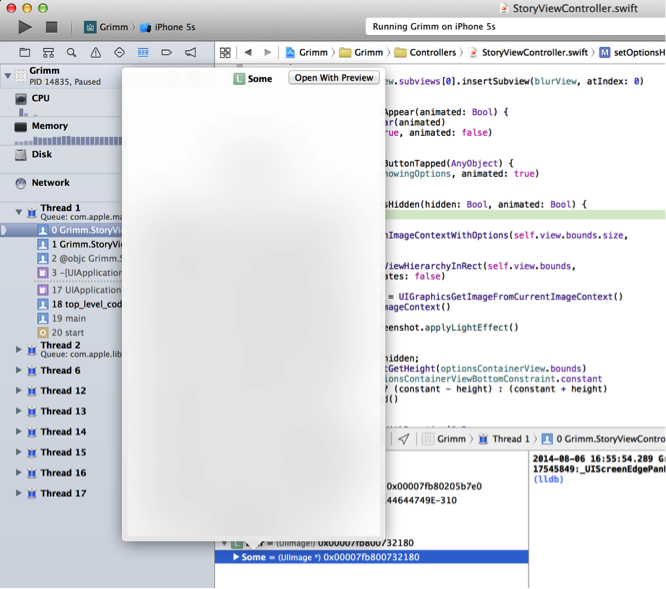
Task: Click the Run (play) button
Action: (25, 27)
